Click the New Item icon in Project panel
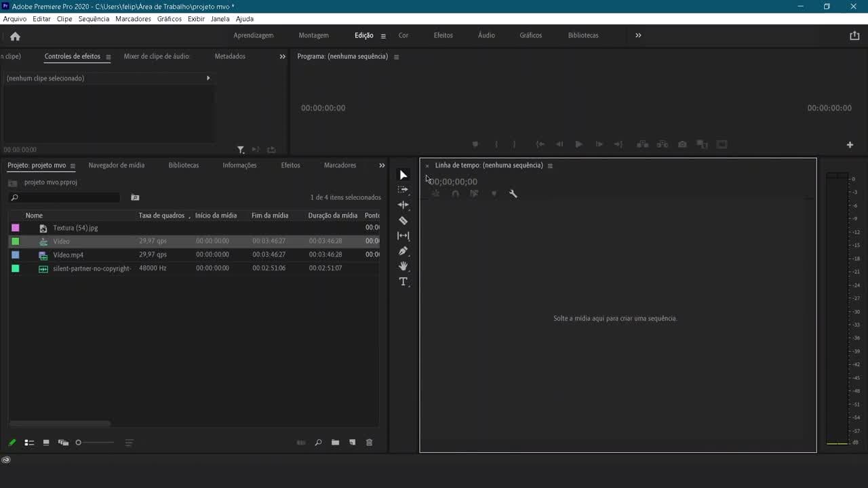Image resolution: width=868 pixels, height=488 pixels. pyautogui.click(x=353, y=443)
